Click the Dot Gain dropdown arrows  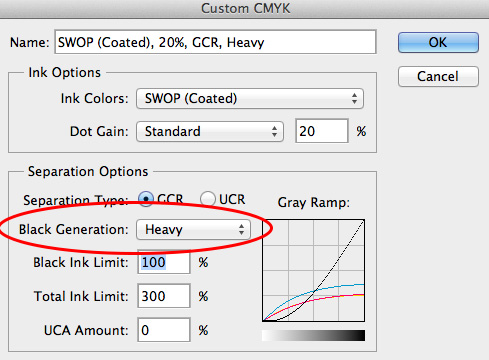click(x=274, y=131)
